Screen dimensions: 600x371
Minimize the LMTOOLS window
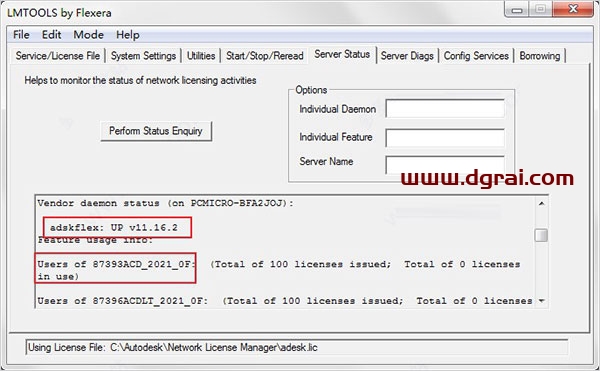(517, 9)
